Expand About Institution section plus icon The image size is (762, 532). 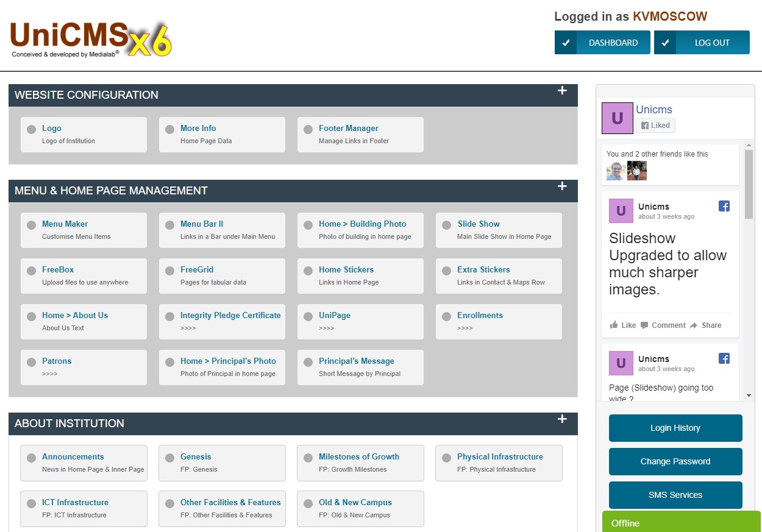click(x=562, y=419)
